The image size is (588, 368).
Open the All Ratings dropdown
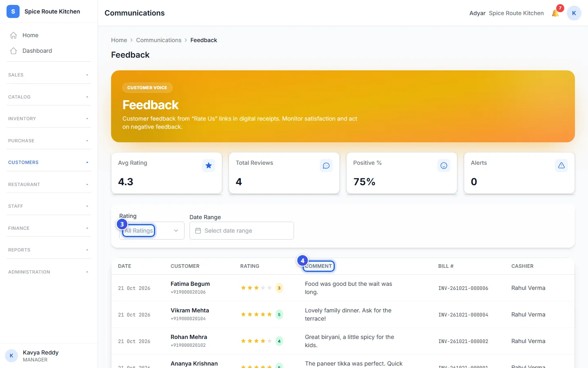coord(152,231)
